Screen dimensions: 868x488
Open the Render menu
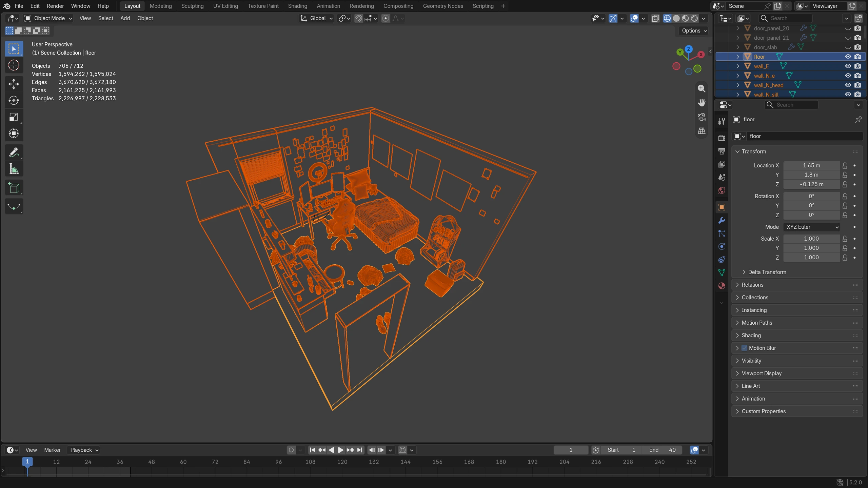[55, 6]
